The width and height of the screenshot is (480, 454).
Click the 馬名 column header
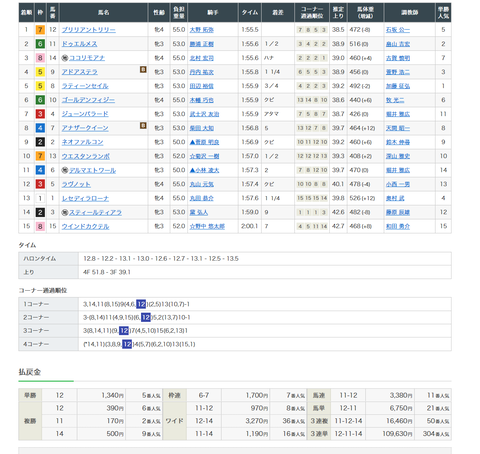click(x=104, y=12)
